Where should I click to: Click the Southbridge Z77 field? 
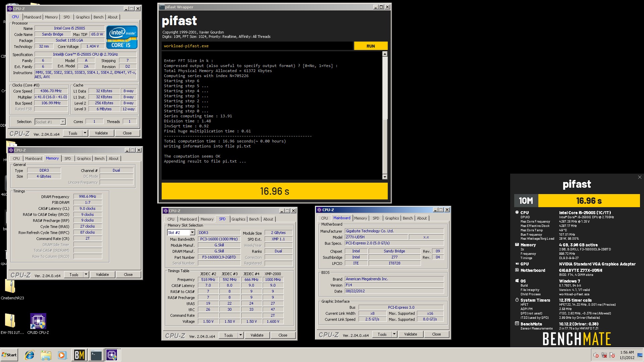click(x=394, y=257)
